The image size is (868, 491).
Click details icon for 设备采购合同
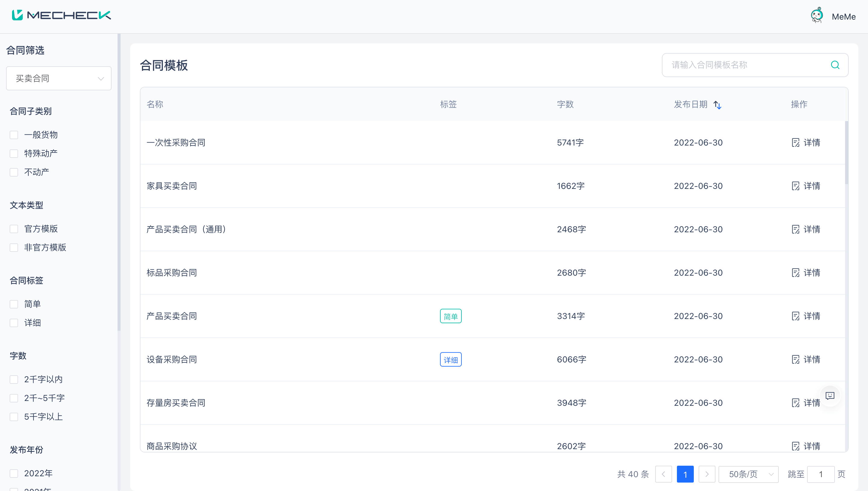tap(795, 359)
